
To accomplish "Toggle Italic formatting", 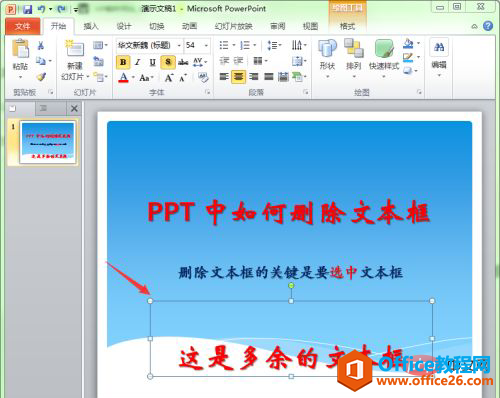I will [x=138, y=62].
